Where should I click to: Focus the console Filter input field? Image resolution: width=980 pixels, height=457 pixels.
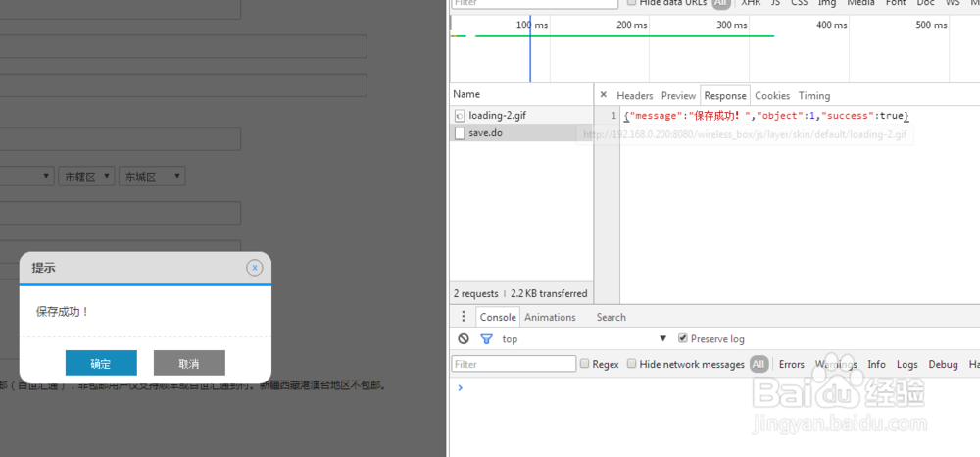click(514, 364)
